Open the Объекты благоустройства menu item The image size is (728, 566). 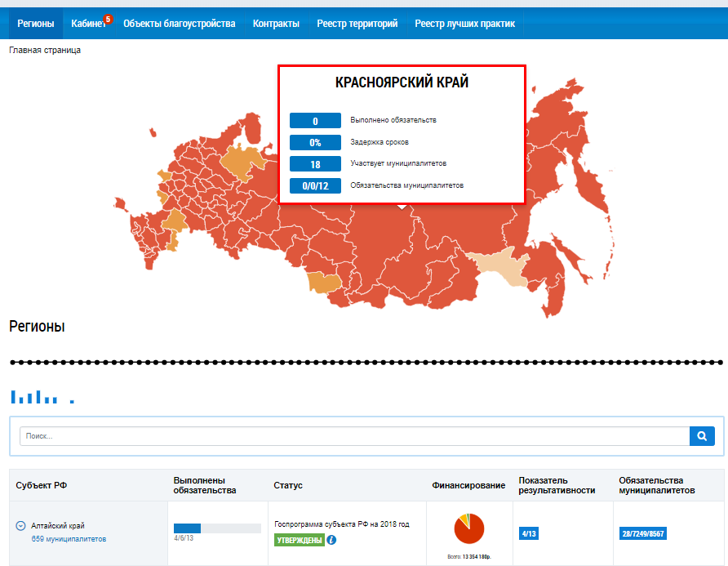click(179, 24)
